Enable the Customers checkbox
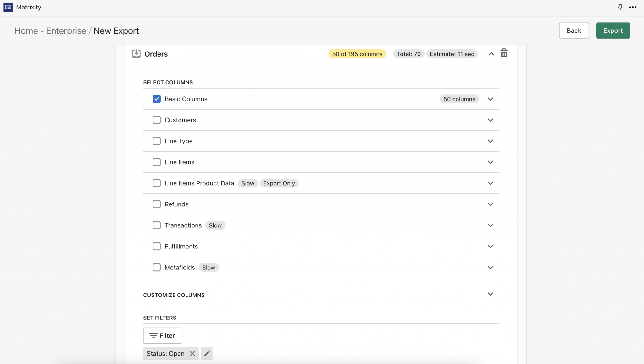 pos(156,120)
